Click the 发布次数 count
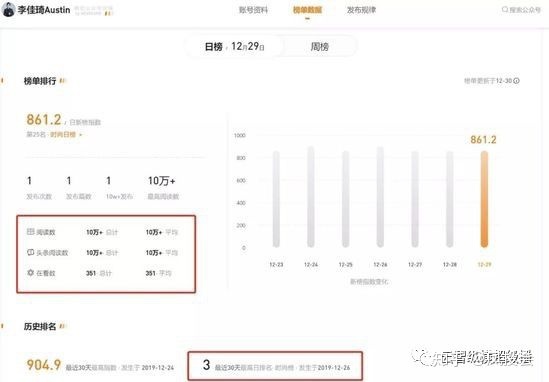This screenshot has width=549, height=382. (29, 181)
